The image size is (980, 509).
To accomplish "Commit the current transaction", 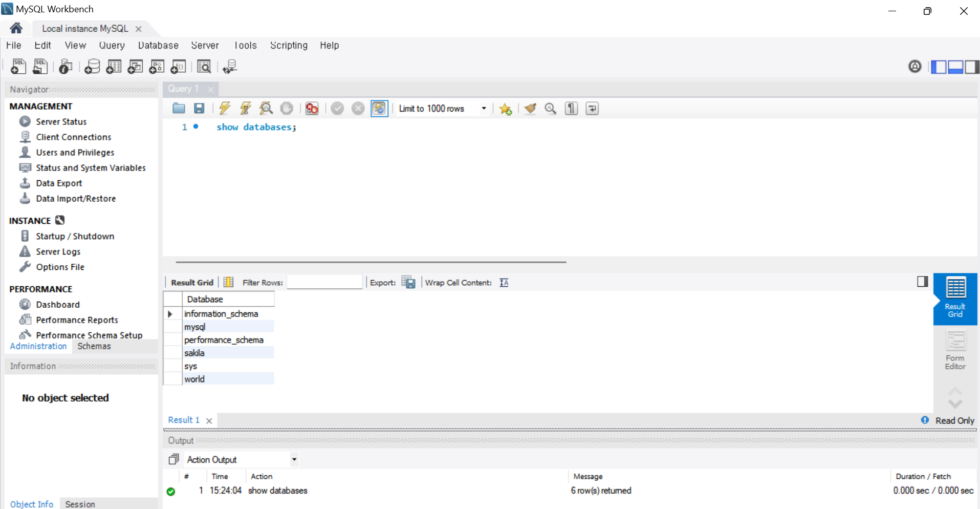I will [337, 108].
